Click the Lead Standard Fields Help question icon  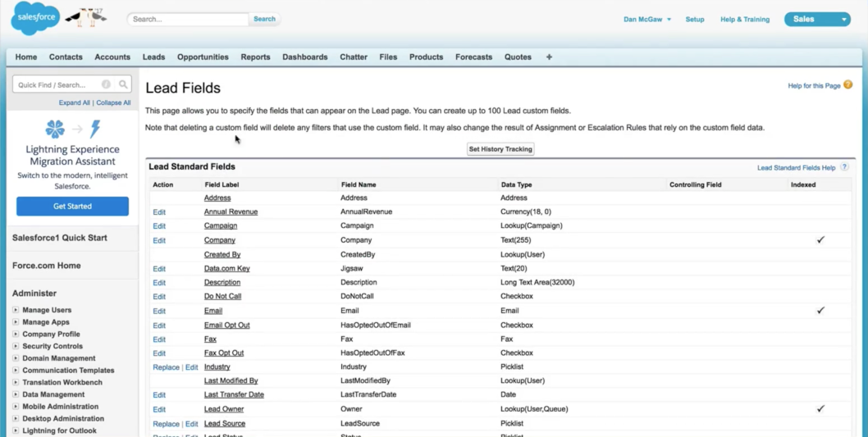click(x=844, y=167)
